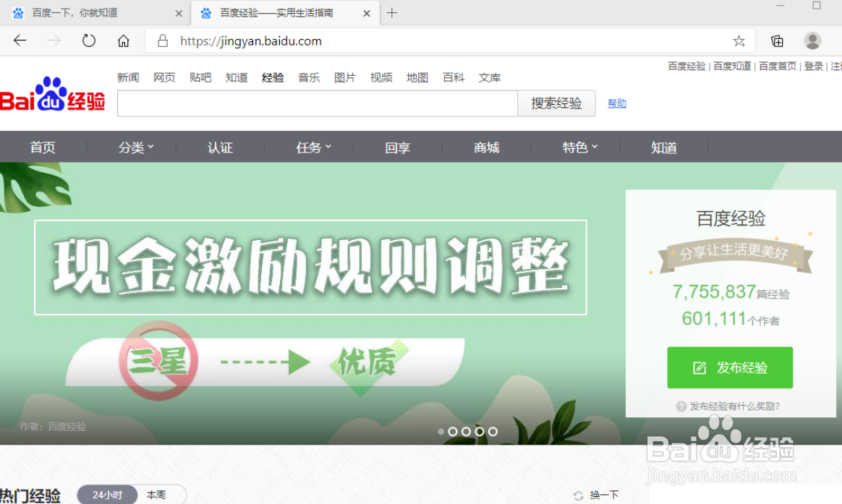The image size is (842, 504).
Task: Open 认证 in the navigation bar
Action: (220, 147)
